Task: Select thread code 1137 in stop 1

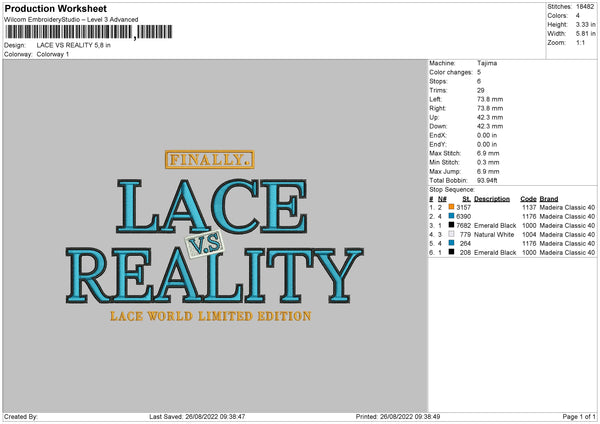Action: tap(529, 207)
